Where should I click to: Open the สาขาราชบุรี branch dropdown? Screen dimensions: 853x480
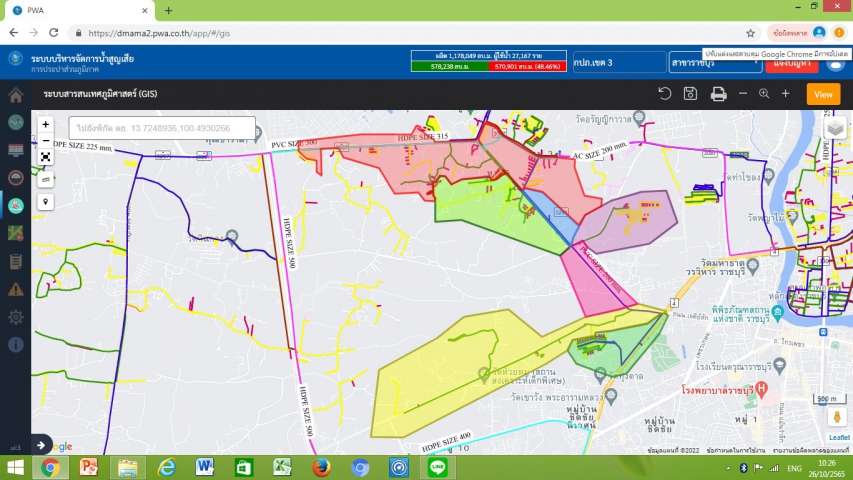click(712, 62)
